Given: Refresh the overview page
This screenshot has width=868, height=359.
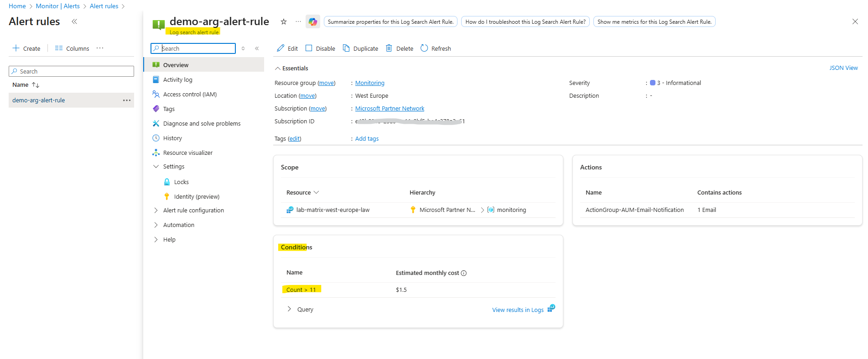Looking at the screenshot, I should pos(436,48).
